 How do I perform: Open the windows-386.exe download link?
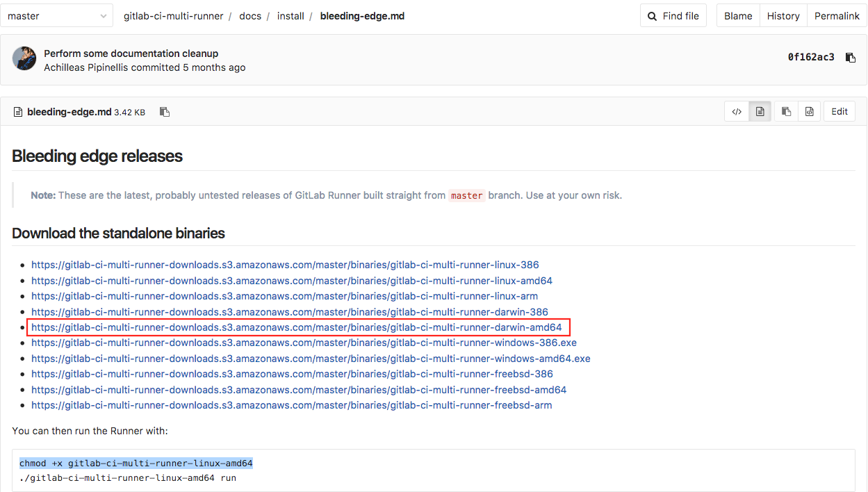click(x=304, y=343)
